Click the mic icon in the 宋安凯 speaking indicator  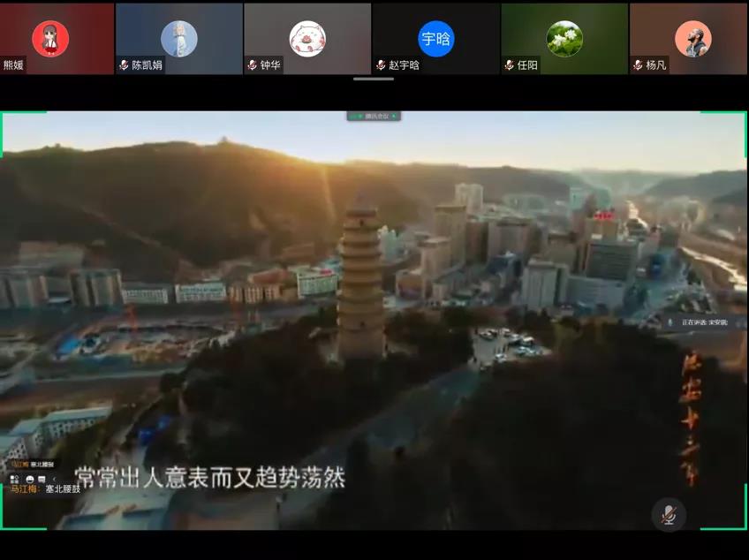(671, 324)
